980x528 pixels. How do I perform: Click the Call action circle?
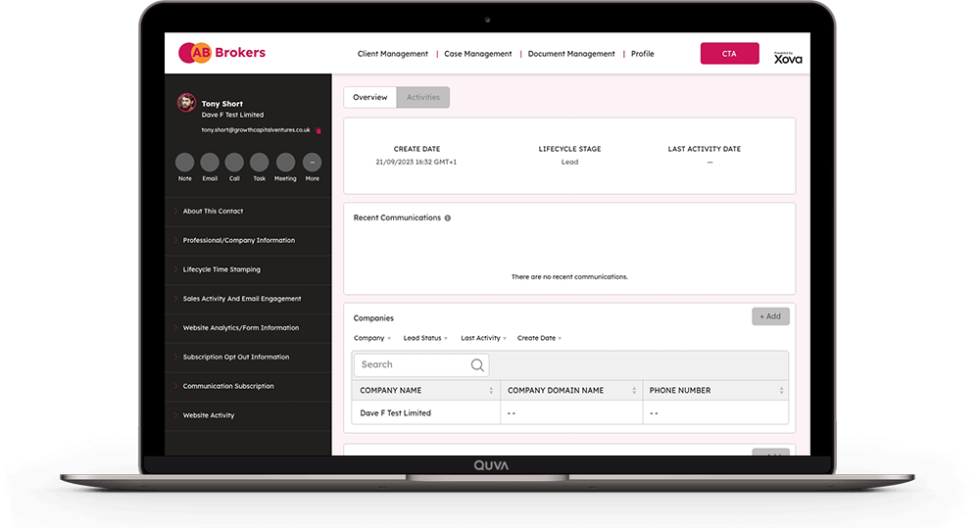click(x=234, y=163)
